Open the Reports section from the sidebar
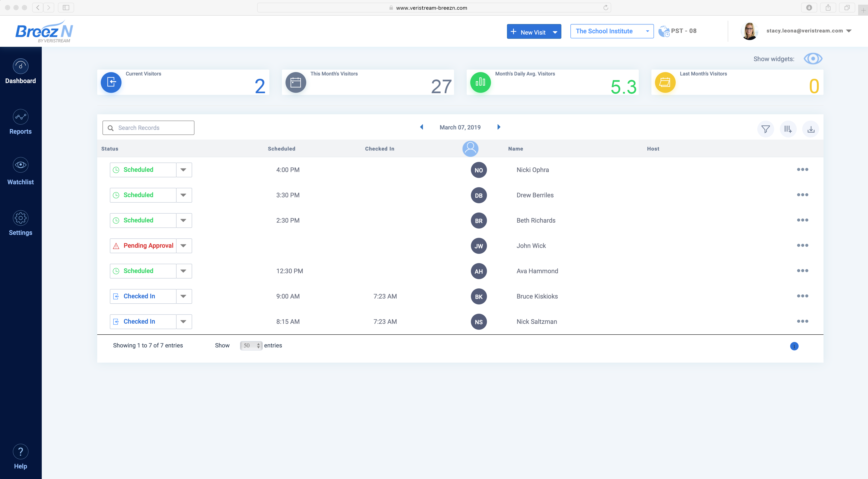 (x=20, y=121)
